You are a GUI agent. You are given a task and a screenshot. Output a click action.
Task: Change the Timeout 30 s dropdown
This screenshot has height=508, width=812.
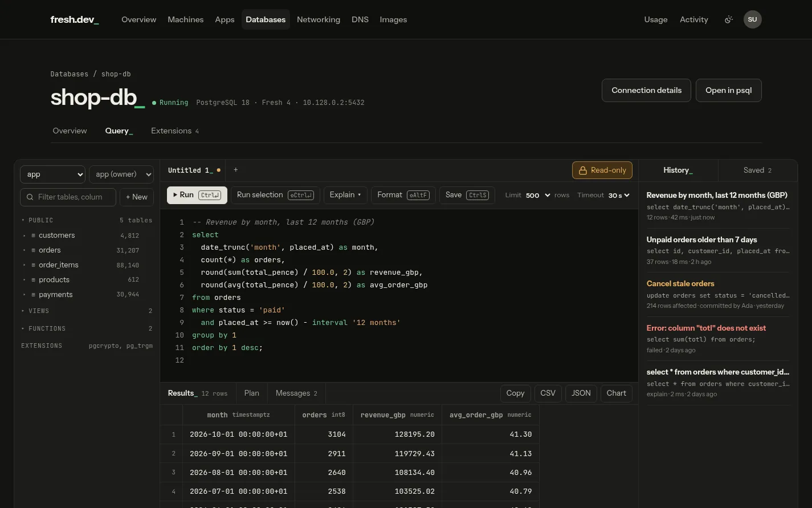click(x=619, y=195)
